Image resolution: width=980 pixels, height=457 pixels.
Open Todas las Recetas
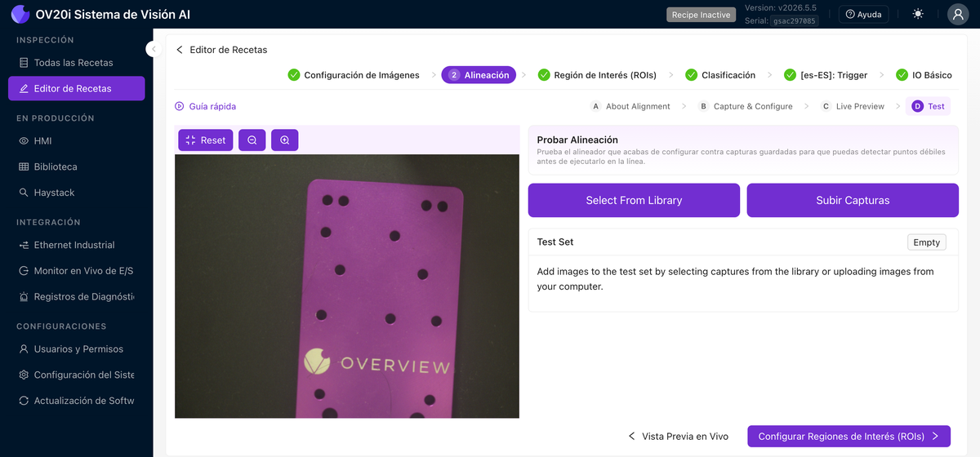pyautogui.click(x=77, y=63)
